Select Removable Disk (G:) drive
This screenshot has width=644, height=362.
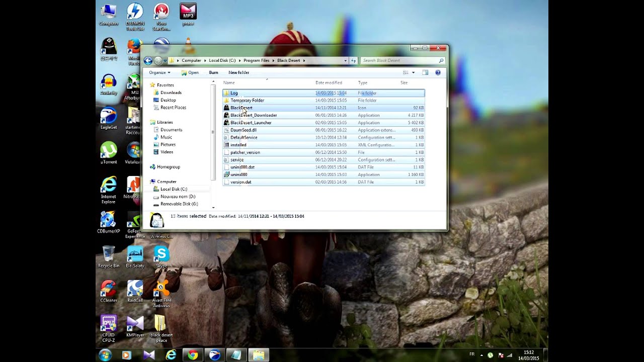click(179, 204)
